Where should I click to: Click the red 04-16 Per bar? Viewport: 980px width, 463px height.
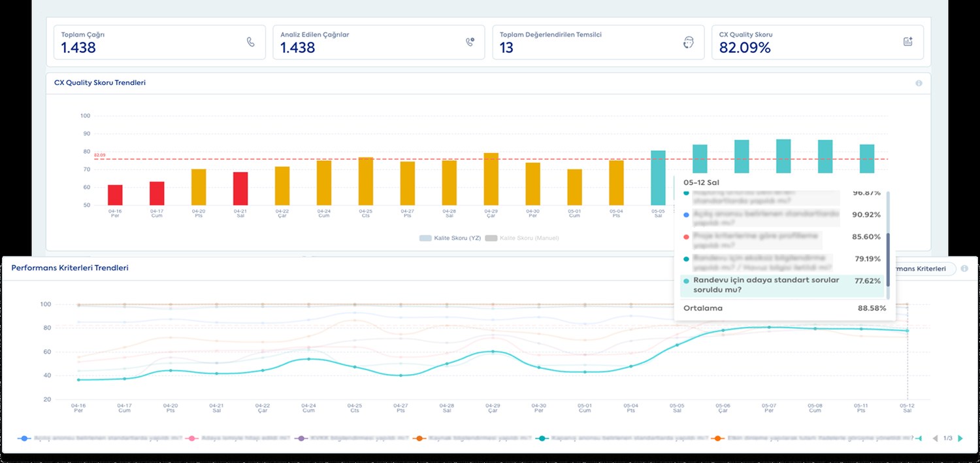pyautogui.click(x=115, y=195)
